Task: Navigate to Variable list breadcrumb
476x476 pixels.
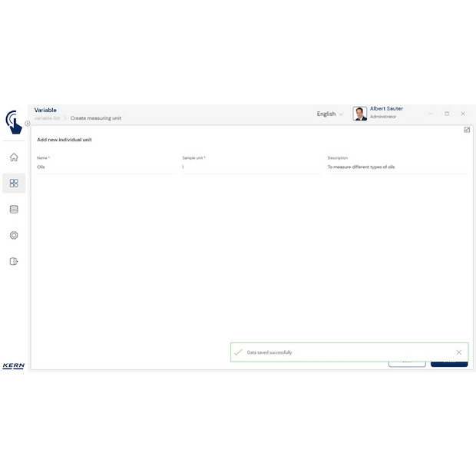Action: coord(47,118)
